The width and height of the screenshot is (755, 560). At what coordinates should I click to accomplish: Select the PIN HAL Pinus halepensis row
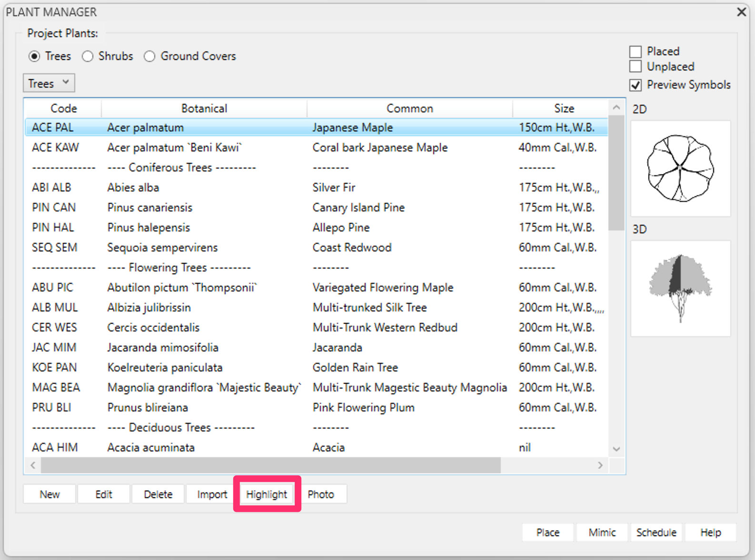click(316, 228)
